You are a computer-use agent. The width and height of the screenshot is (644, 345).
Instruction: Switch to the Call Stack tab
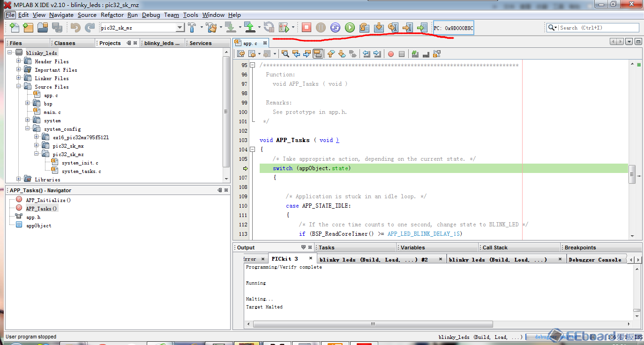(495, 247)
